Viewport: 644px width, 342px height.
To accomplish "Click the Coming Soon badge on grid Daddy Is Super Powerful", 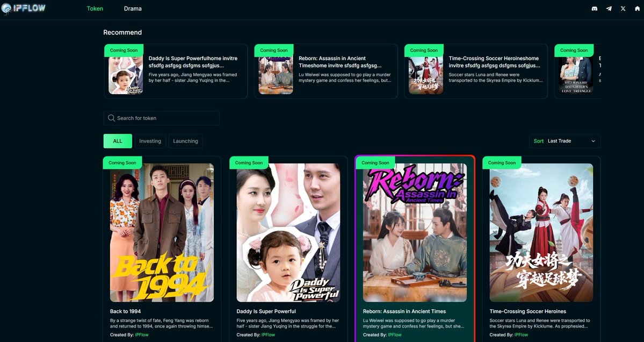I will (x=249, y=163).
